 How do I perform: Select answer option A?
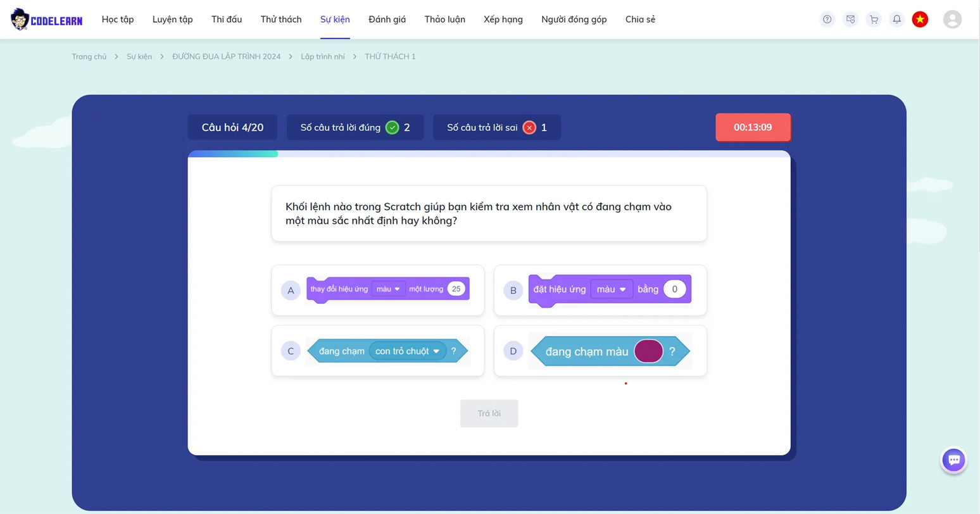[x=377, y=290]
